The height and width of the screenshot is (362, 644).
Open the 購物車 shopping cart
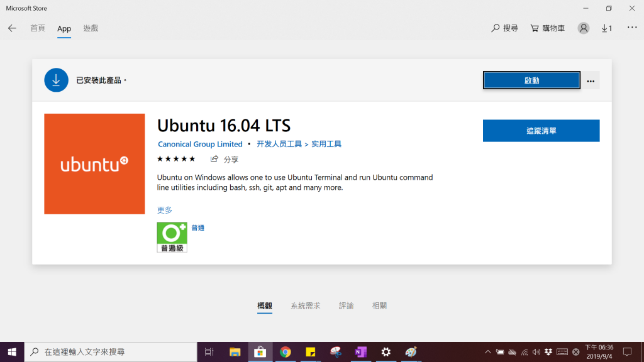point(548,28)
